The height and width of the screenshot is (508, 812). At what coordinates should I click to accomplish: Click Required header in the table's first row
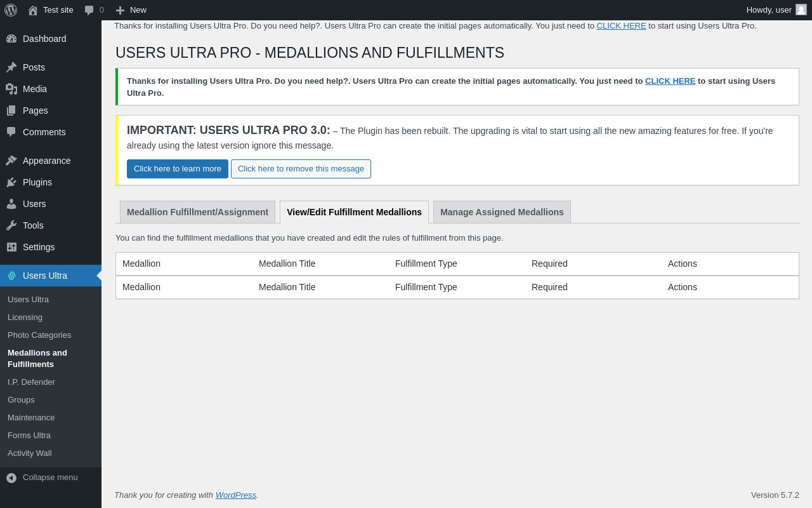tap(549, 264)
